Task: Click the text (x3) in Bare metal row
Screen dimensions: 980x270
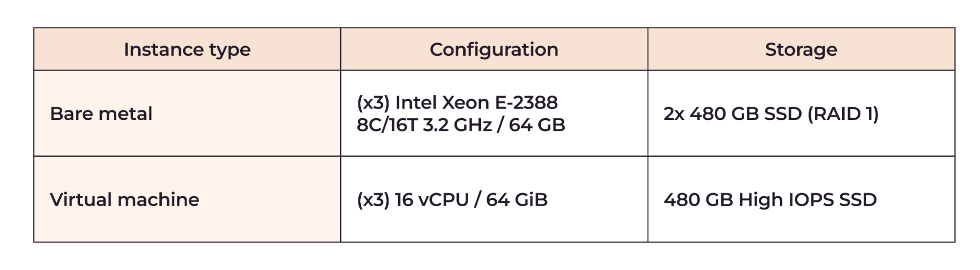Action: 373,102
